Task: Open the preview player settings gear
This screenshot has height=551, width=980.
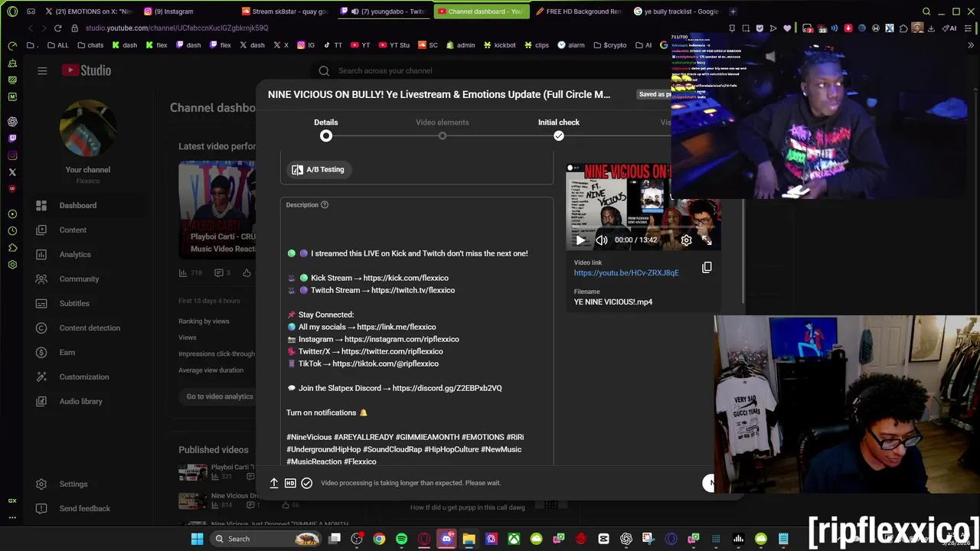Action: 686,240
